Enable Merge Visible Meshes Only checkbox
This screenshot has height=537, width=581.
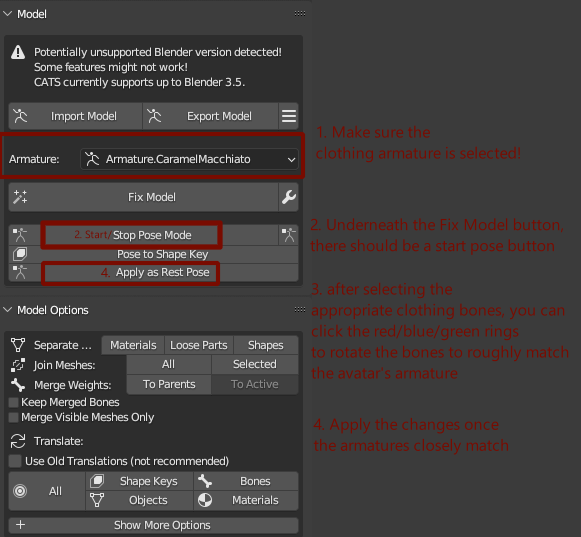[14, 418]
